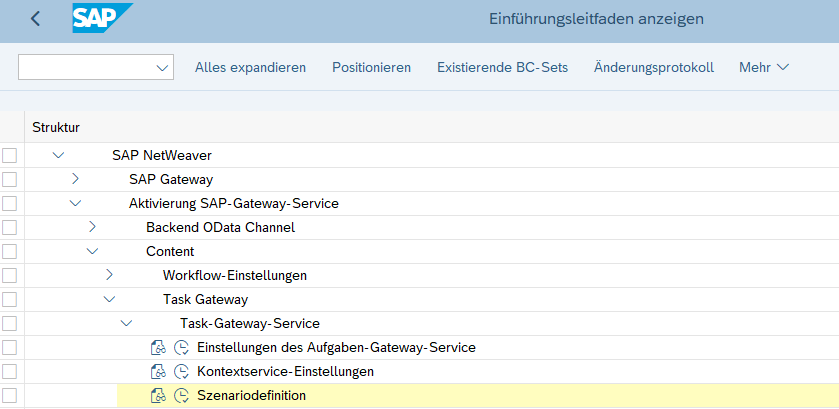Screen dimensions: 839x409
Task: Tick the checkbox for SAP NetWeaver row
Action: [x=10, y=155]
